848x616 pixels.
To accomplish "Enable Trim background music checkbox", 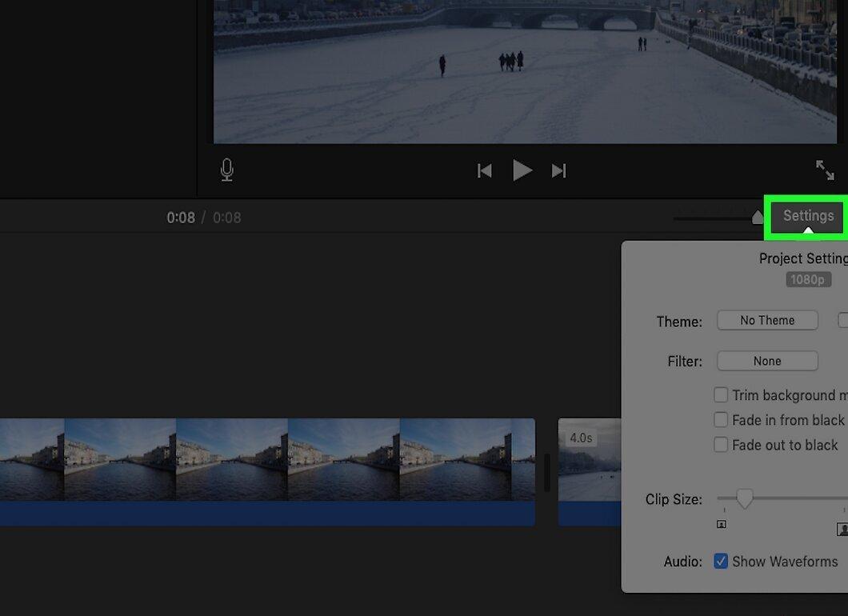I will [x=721, y=395].
